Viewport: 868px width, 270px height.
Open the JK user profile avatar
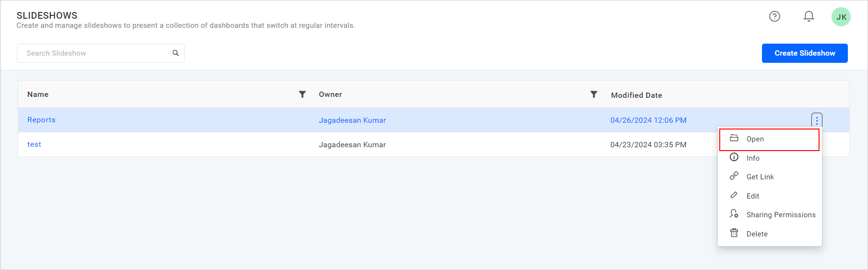(x=841, y=17)
